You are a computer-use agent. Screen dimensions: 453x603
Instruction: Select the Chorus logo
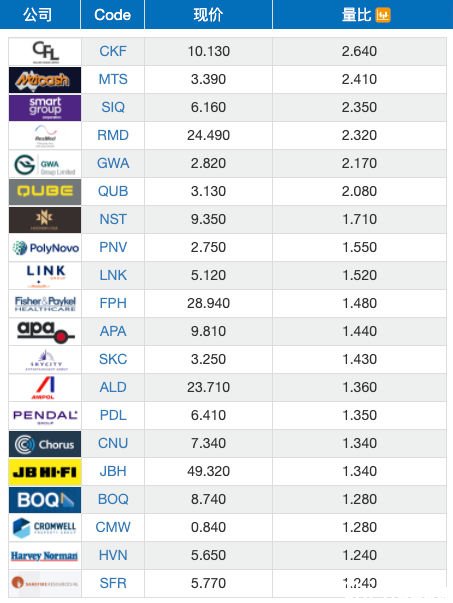point(45,444)
